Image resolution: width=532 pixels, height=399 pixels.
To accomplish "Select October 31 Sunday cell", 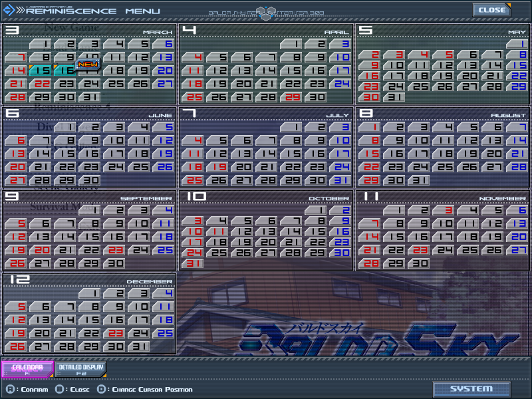I will [193, 263].
